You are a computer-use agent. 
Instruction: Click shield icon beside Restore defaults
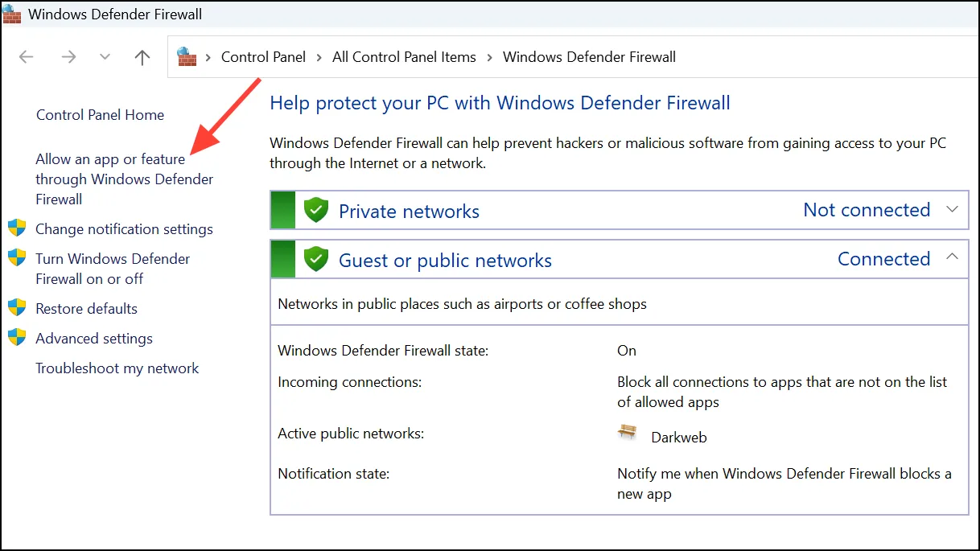(x=17, y=308)
